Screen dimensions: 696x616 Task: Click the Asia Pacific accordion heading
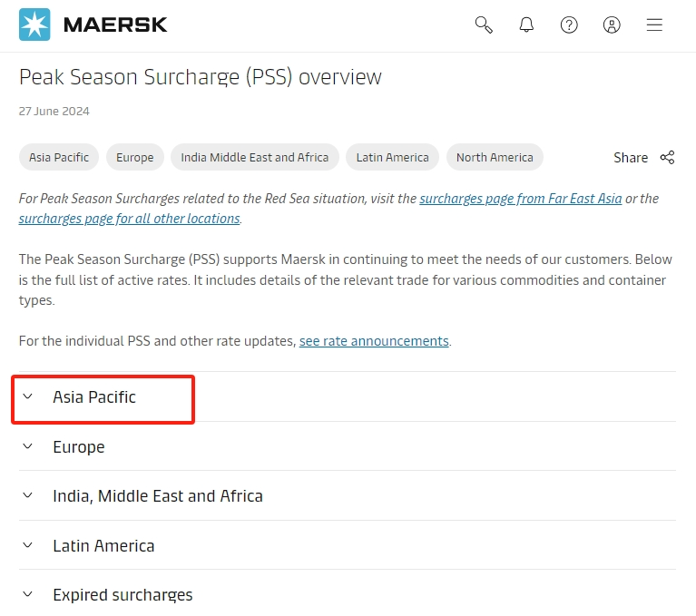pyautogui.click(x=94, y=396)
